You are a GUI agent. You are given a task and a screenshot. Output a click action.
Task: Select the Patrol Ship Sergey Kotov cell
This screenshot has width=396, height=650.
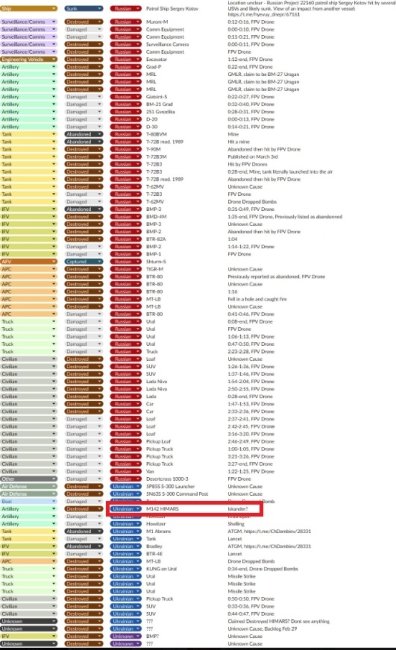[172, 9]
